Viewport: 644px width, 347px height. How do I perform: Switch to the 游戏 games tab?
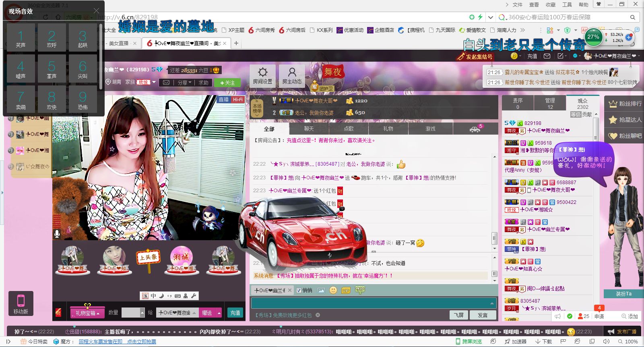coord(430,129)
